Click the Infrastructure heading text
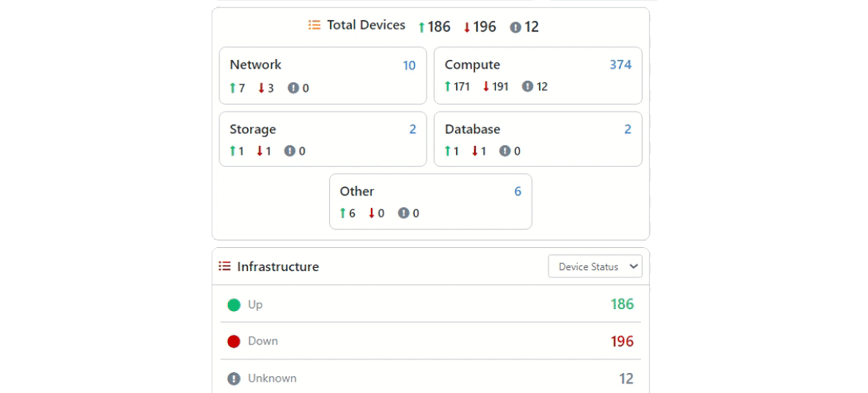This screenshot has height=393, width=868. pyautogui.click(x=278, y=267)
